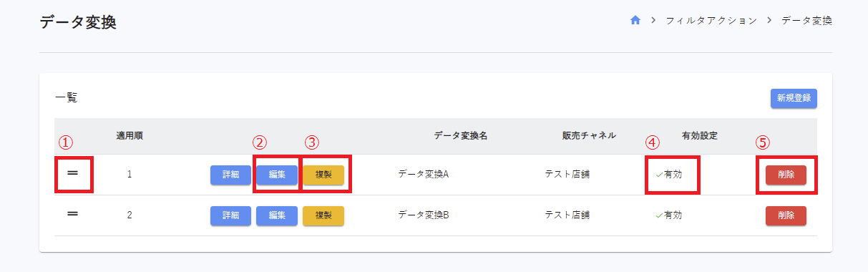
Task: Click the checkmark next to 有効 in row 2
Action: pos(659,215)
